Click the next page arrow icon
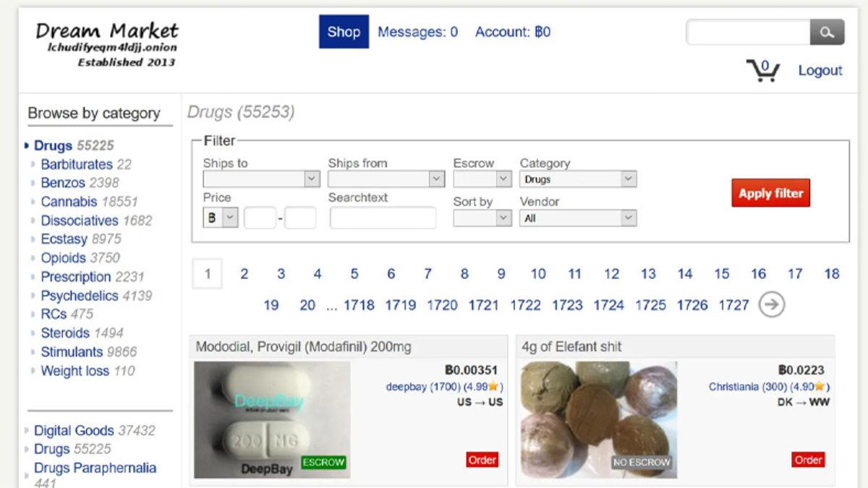 pos(771,305)
